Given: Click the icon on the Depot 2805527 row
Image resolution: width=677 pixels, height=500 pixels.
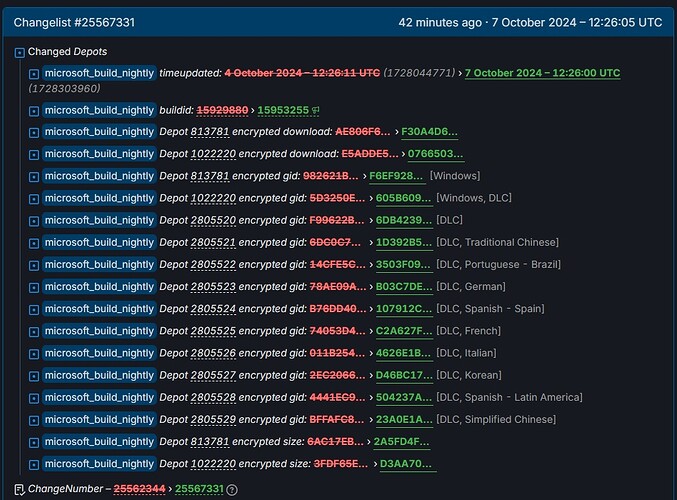Looking at the screenshot, I should click(x=34, y=376).
